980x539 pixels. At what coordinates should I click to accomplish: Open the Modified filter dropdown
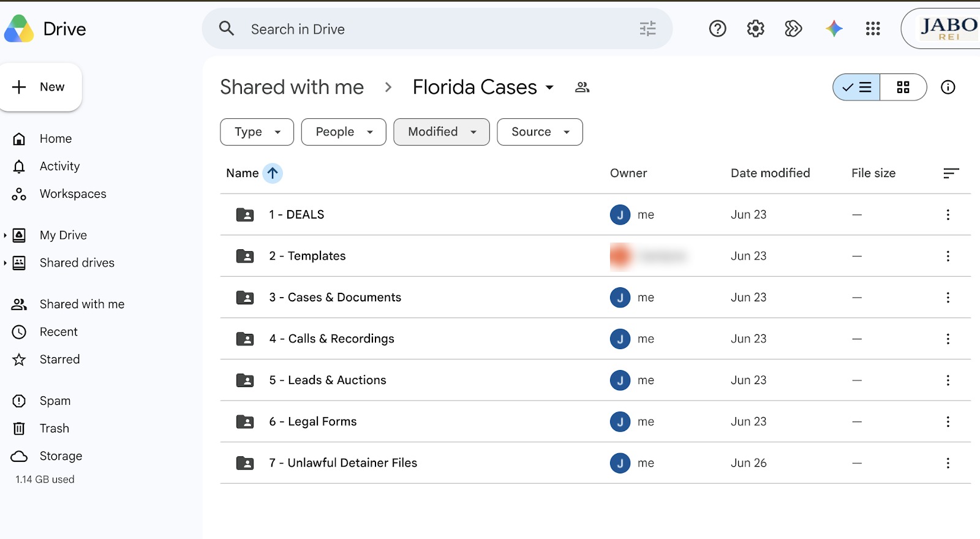coord(442,132)
